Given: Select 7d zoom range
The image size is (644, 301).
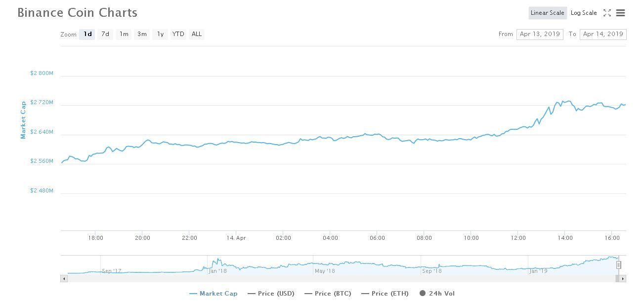Looking at the screenshot, I should [x=105, y=34].
